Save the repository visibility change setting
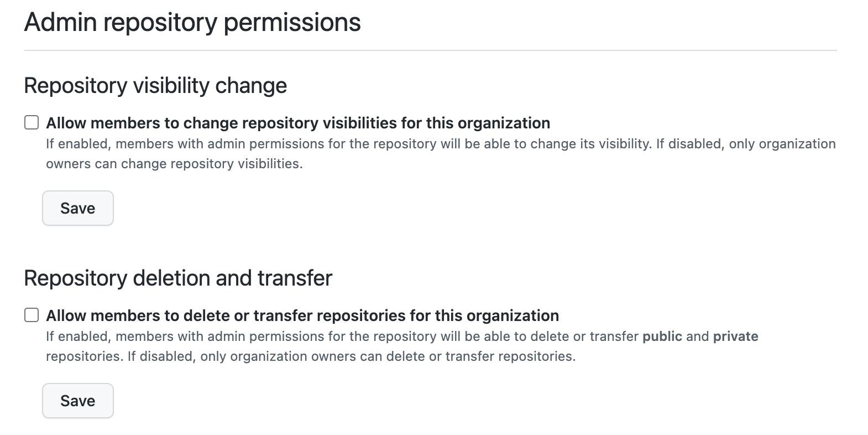Image resolution: width=868 pixels, height=435 pixels. (78, 208)
